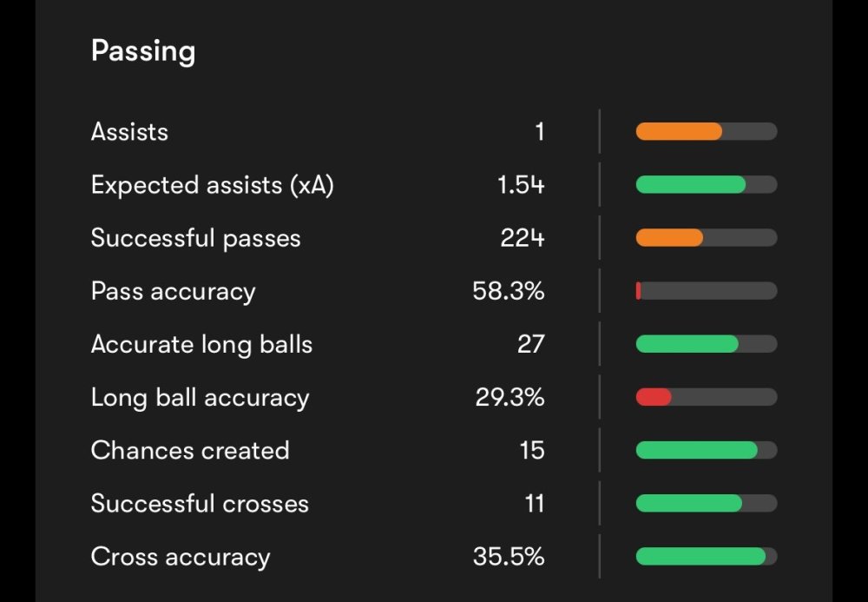Open the Cross accuracy stat
Screen dimensions: 868x602
pyautogui.click(x=181, y=557)
